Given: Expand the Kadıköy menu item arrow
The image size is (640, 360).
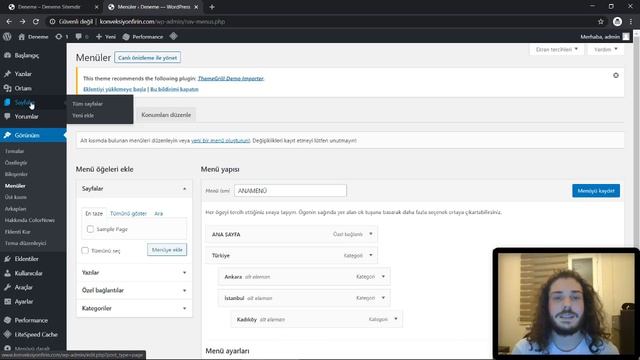Looking at the screenshot, I should click(396, 319).
